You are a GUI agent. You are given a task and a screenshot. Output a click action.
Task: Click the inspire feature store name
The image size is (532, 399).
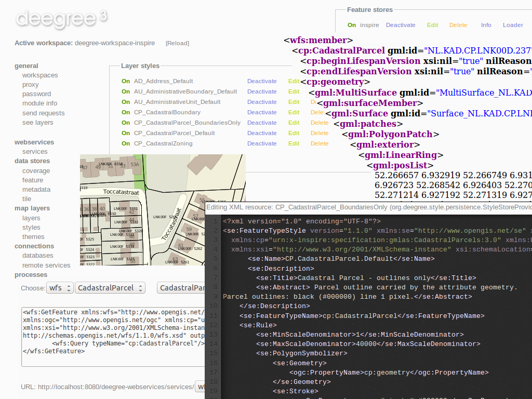[369, 25]
